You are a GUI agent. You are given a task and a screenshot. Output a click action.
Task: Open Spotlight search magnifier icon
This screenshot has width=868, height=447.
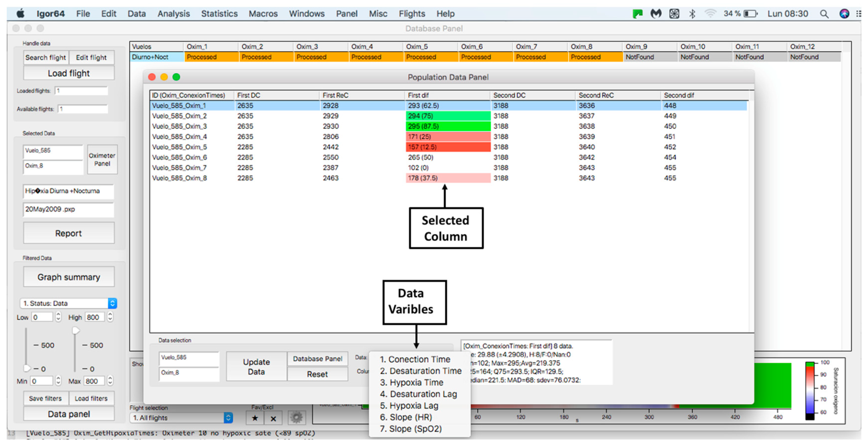point(824,14)
